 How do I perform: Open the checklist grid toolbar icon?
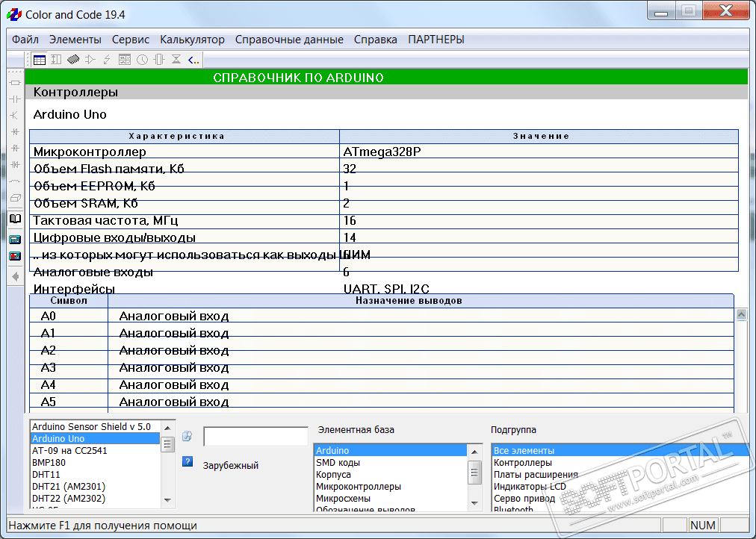click(x=125, y=60)
